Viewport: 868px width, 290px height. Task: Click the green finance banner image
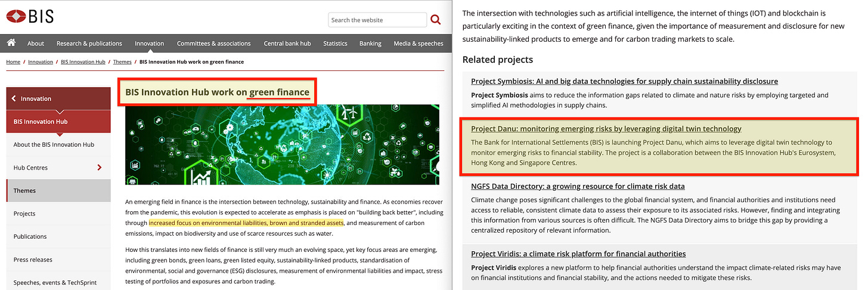click(x=282, y=144)
